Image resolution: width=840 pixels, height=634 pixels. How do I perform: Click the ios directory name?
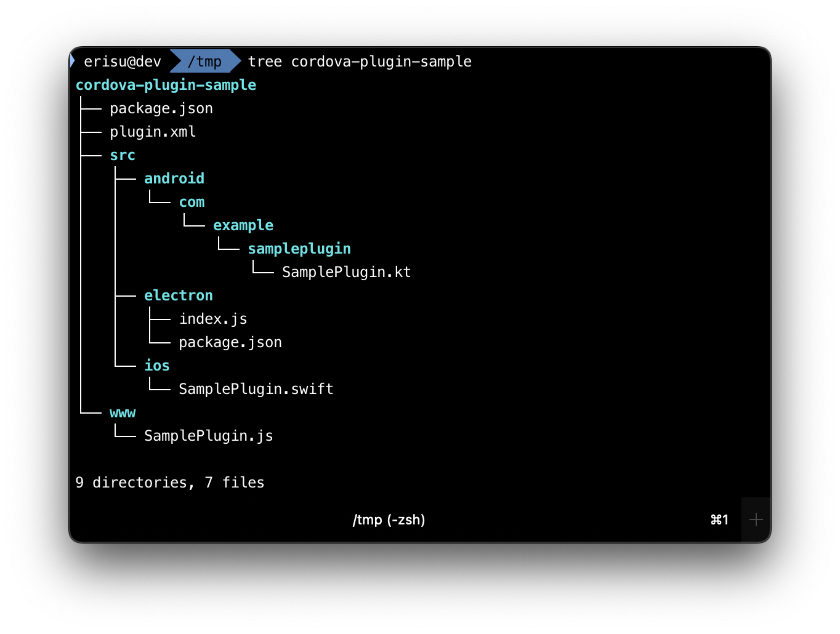point(157,366)
